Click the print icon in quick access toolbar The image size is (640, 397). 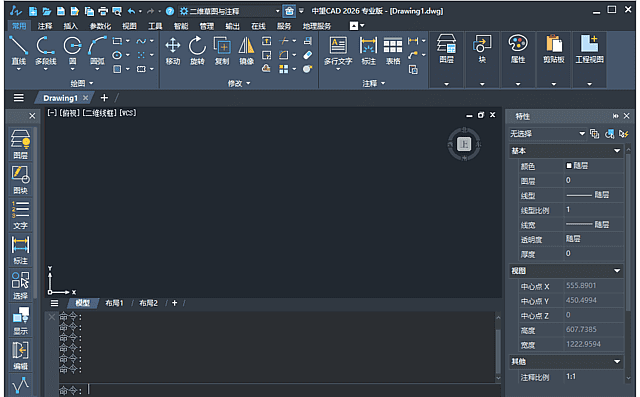[103, 11]
